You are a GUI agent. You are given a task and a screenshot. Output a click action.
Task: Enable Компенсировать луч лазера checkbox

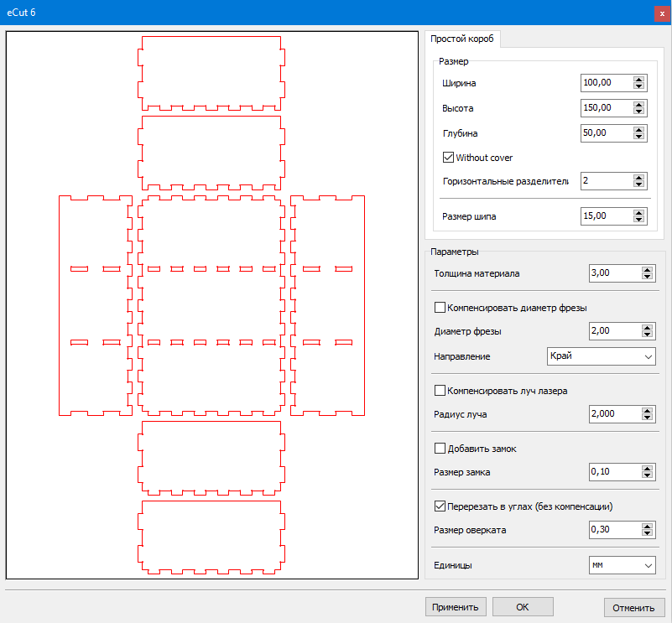(x=440, y=391)
